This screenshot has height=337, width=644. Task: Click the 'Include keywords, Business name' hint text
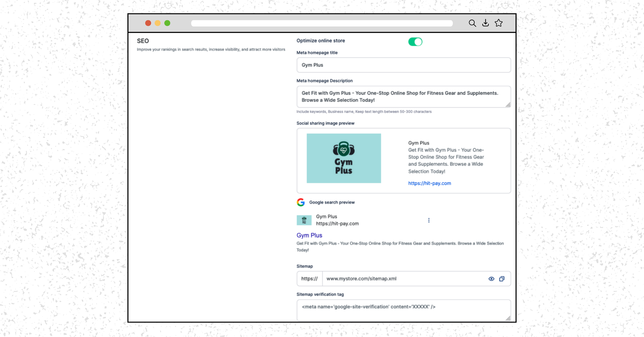[x=364, y=112]
